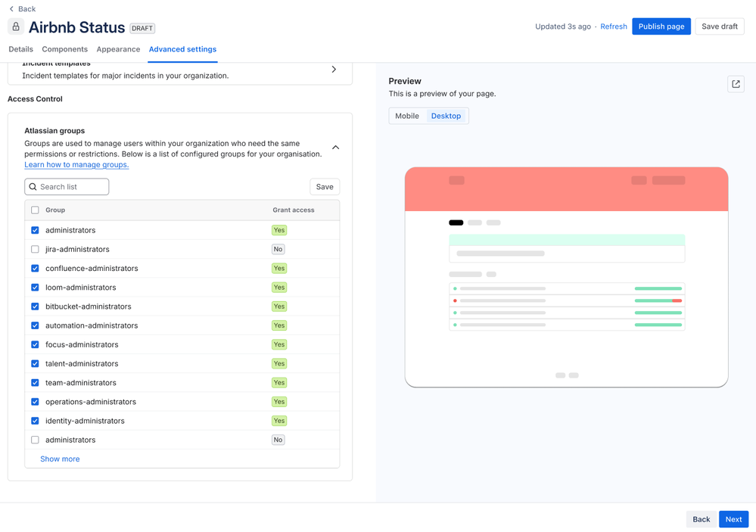This screenshot has width=756, height=532.
Task: Click the Next button
Action: 733,519
